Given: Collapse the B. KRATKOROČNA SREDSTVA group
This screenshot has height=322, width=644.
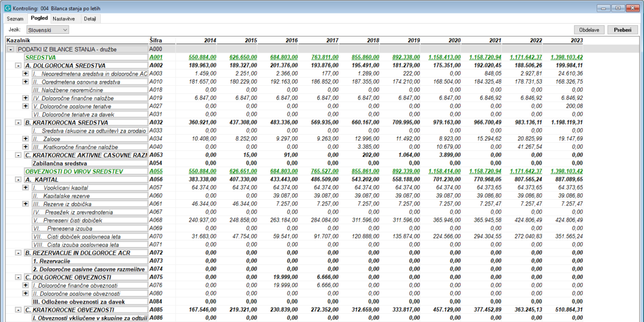Looking at the screenshot, I should point(18,122).
